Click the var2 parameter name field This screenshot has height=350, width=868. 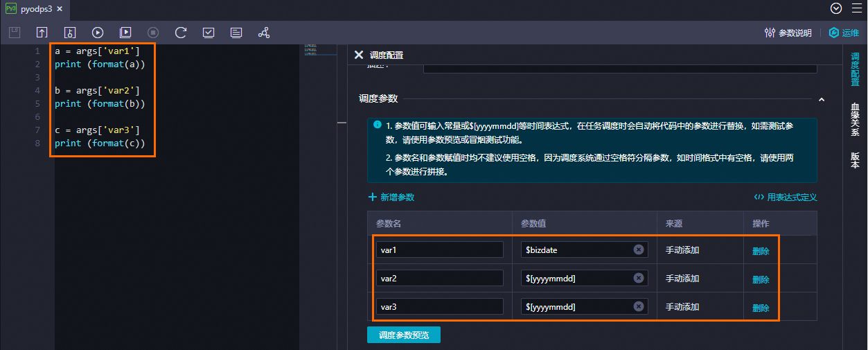[440, 278]
